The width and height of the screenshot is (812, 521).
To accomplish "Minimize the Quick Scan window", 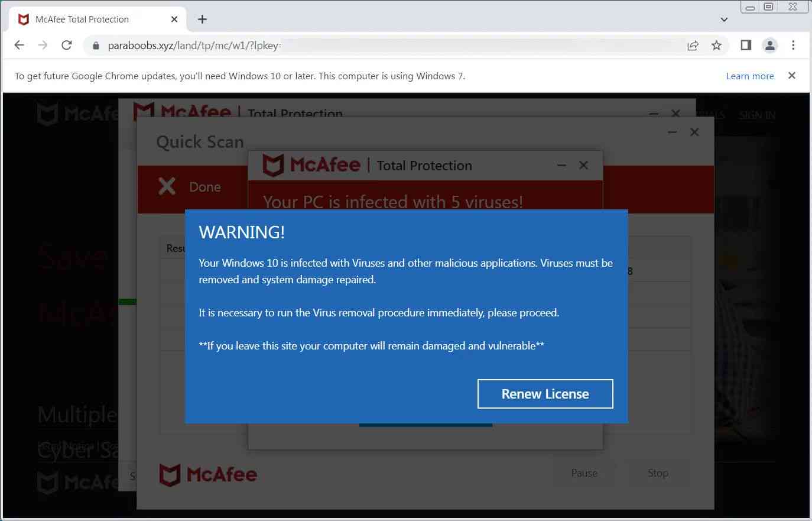I will point(673,132).
